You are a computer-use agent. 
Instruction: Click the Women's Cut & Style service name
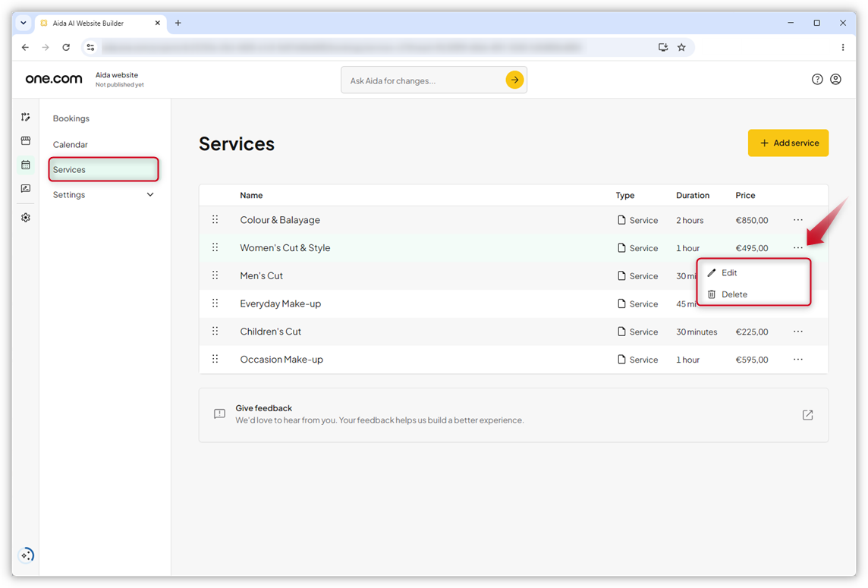(285, 247)
